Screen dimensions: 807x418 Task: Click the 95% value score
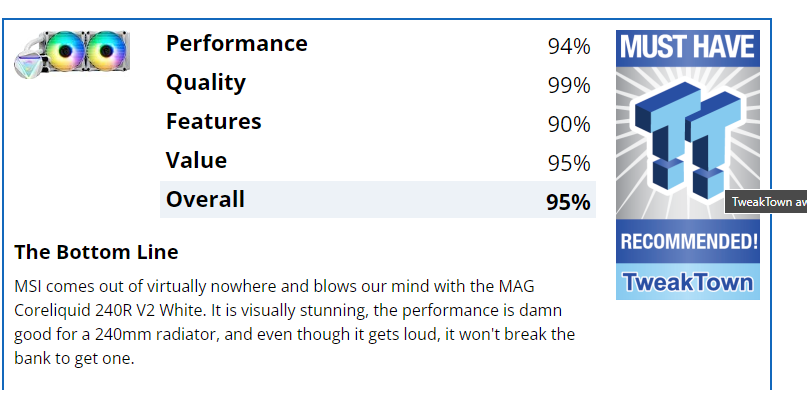coord(569,164)
